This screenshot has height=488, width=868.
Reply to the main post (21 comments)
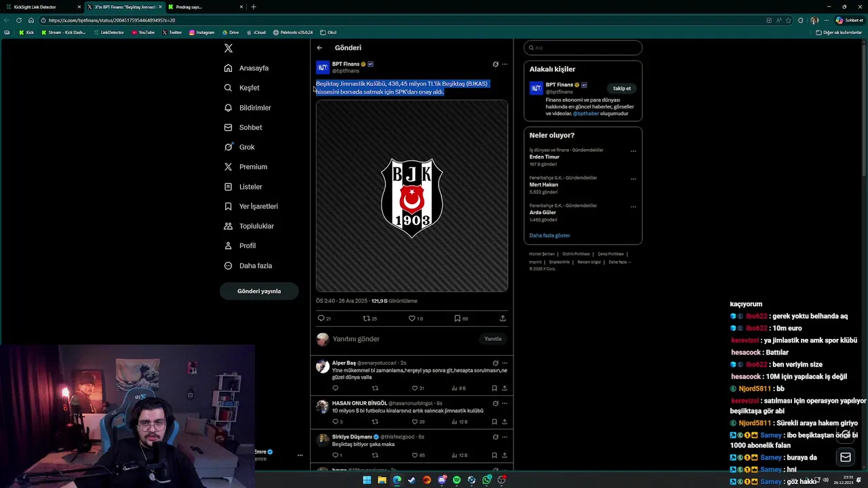coord(324,318)
